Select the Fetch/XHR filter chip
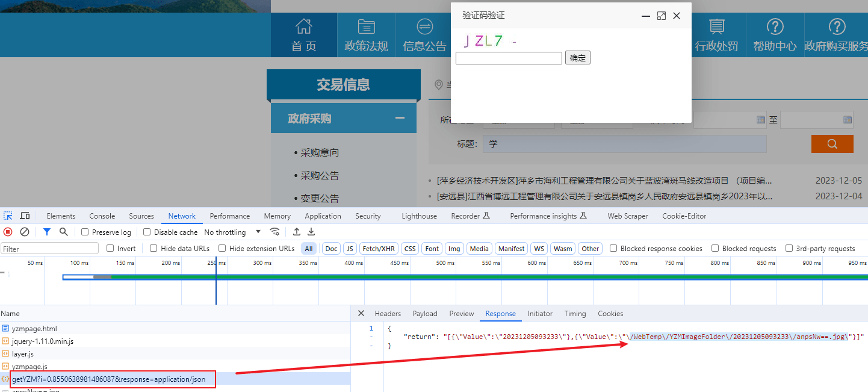868x392 pixels. click(x=379, y=249)
